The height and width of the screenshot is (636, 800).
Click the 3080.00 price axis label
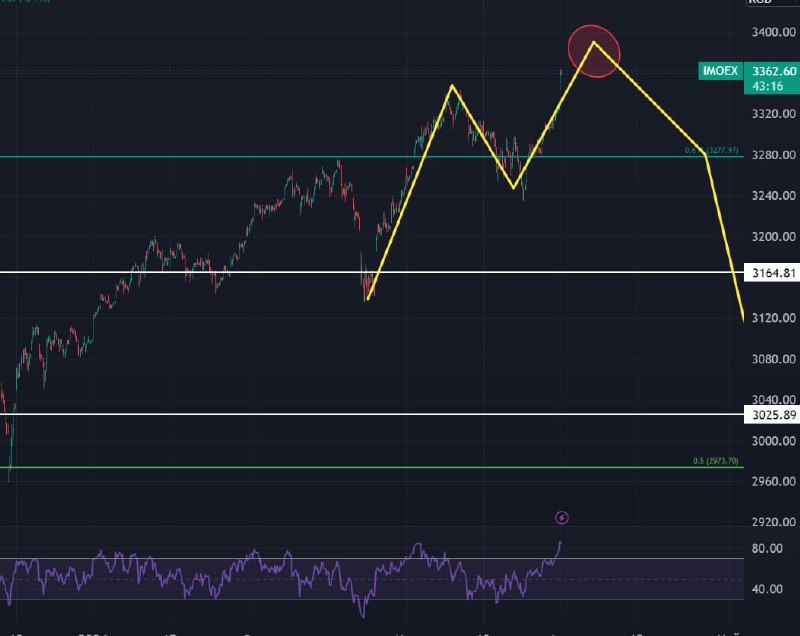[x=773, y=359]
